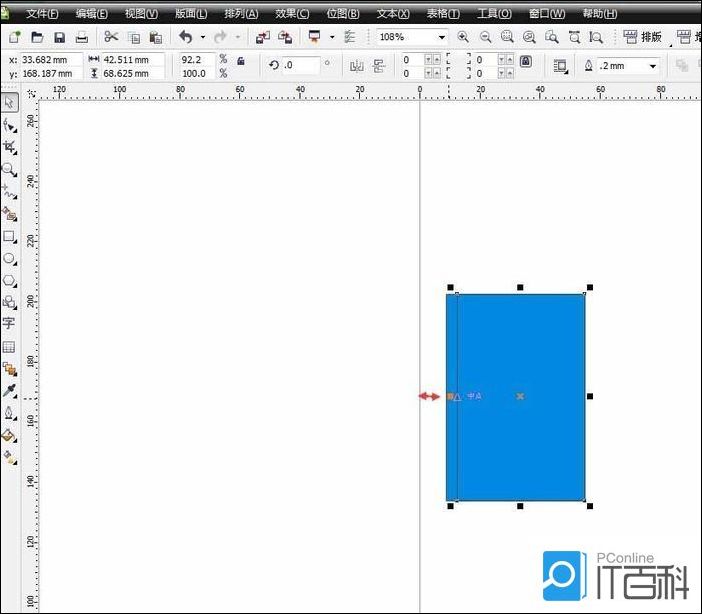This screenshot has height=614, width=702.
Task: Toggle the round corners together lock icon
Action: click(x=526, y=61)
